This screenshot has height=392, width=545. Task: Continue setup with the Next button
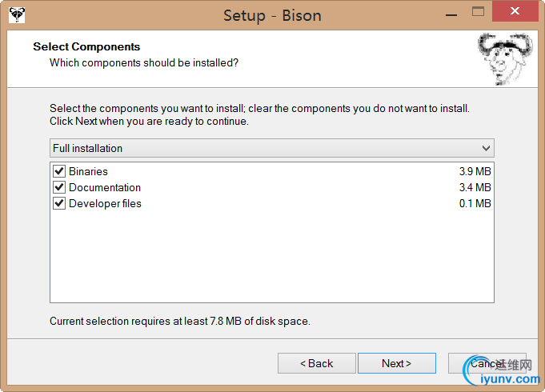pyautogui.click(x=397, y=363)
